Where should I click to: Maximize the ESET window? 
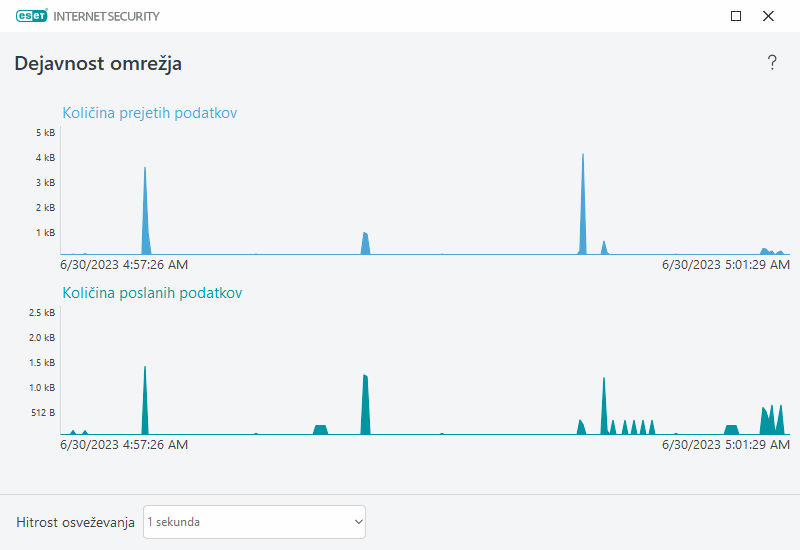point(736,16)
